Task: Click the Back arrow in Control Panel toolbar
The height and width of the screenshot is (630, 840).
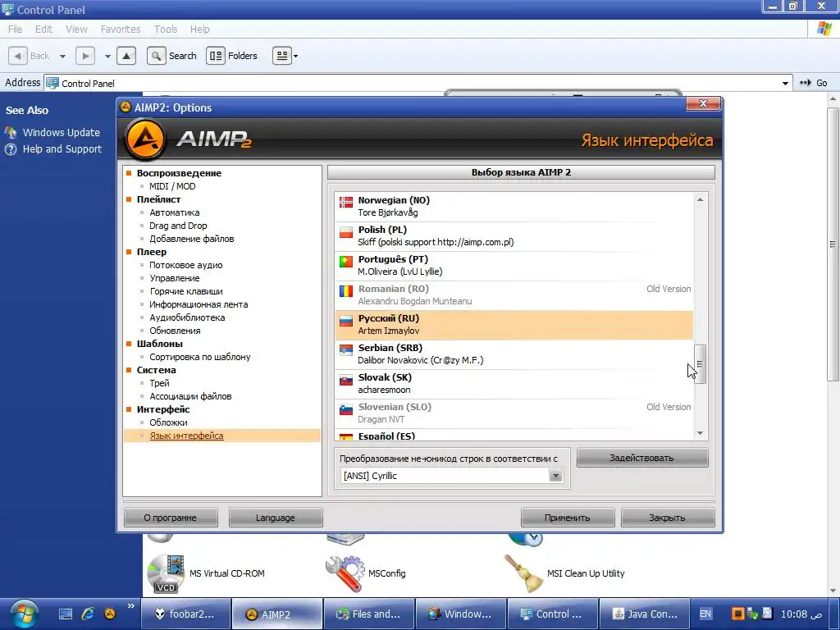Action: click(18, 56)
